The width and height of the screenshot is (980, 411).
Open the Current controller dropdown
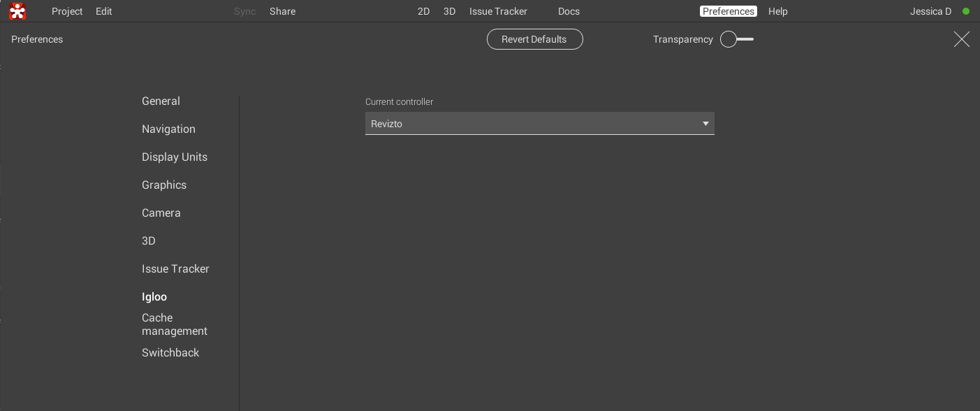539,124
